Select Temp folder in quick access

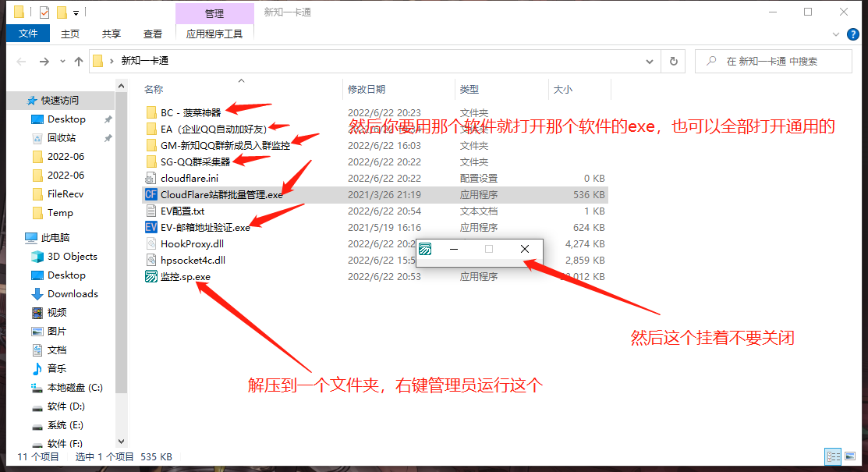[x=60, y=213]
